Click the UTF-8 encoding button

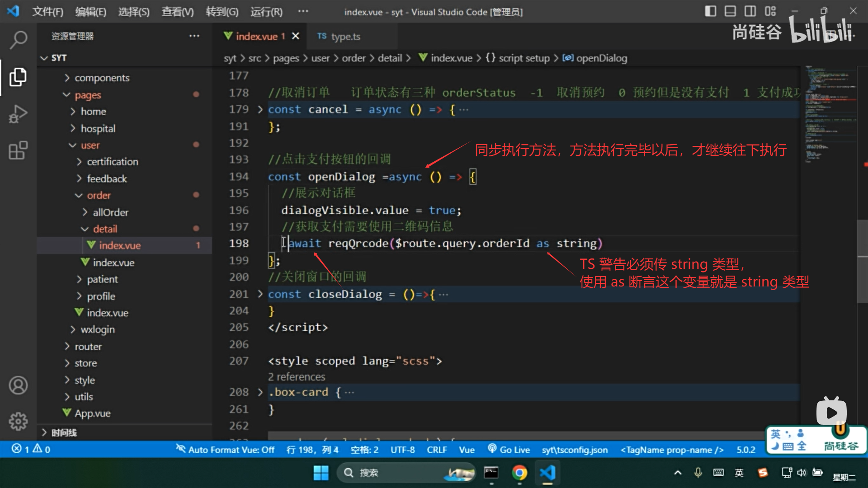click(x=402, y=450)
